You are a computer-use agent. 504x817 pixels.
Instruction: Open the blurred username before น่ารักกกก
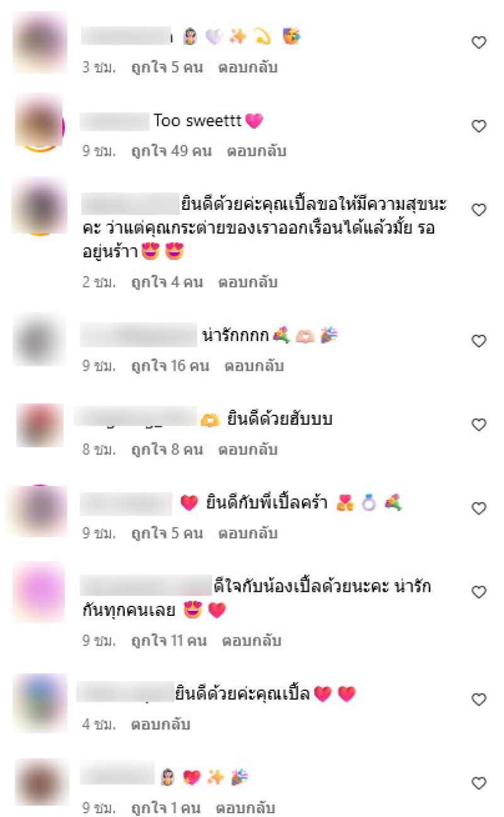(x=139, y=335)
